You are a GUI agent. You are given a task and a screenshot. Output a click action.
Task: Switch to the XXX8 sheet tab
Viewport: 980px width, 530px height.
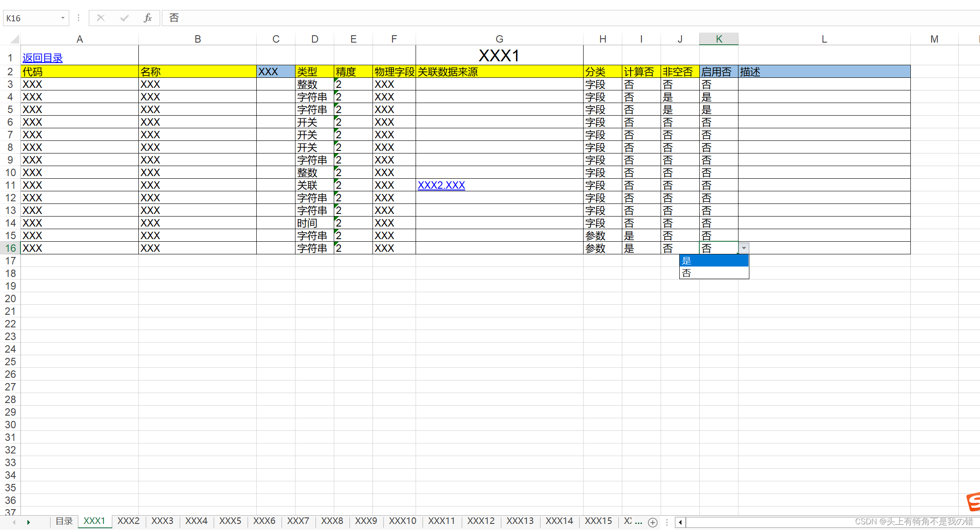(x=332, y=521)
